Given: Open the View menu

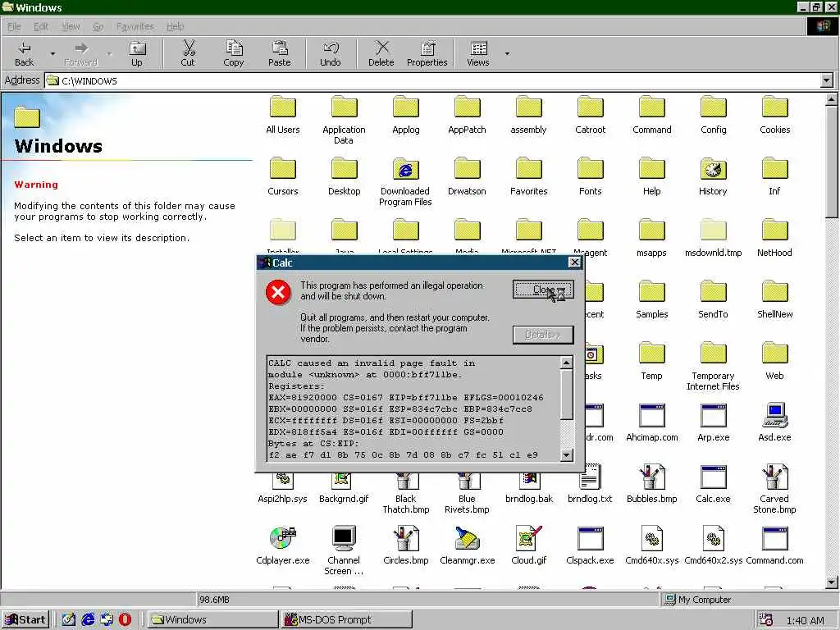Looking at the screenshot, I should click(x=71, y=26).
